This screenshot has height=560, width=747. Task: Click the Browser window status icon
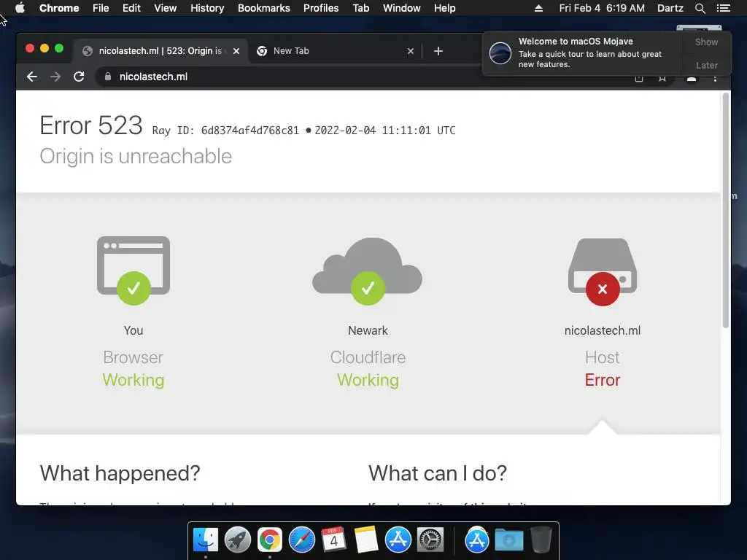point(133,270)
